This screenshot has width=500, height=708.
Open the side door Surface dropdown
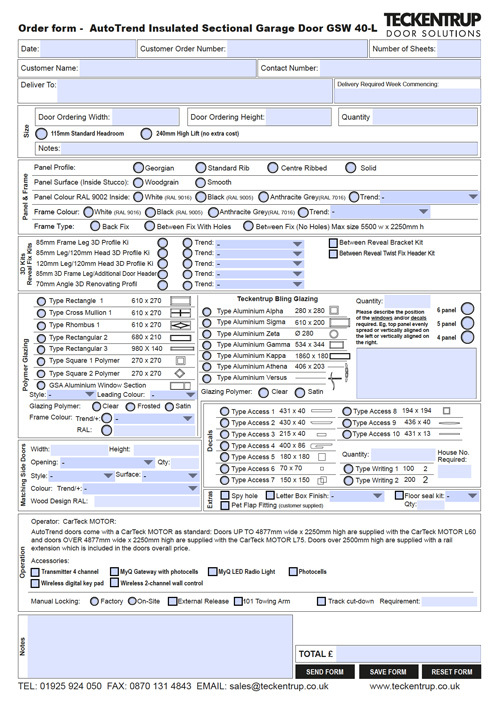[170, 475]
